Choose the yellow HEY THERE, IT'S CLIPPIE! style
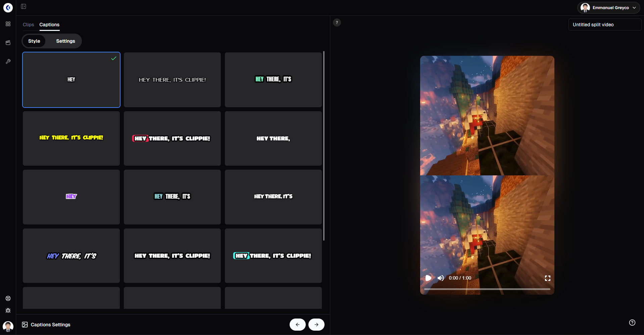The image size is (644, 335). click(x=71, y=138)
